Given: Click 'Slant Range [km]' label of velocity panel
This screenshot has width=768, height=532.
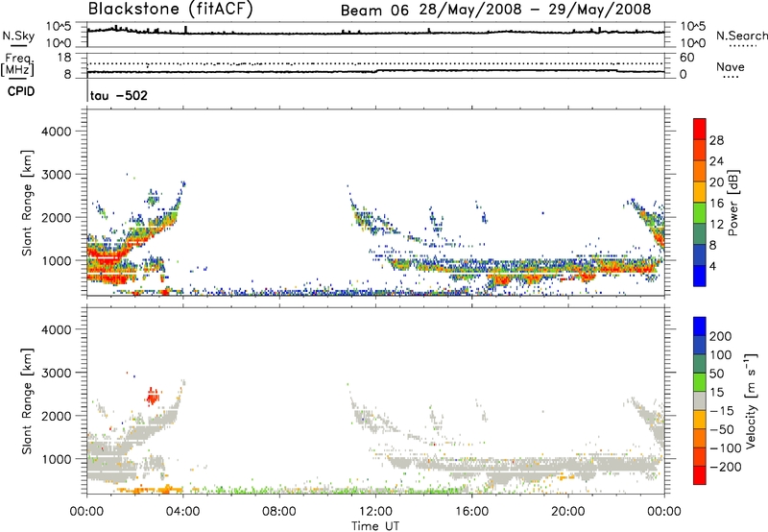Looking at the screenshot, I should (x=27, y=401).
